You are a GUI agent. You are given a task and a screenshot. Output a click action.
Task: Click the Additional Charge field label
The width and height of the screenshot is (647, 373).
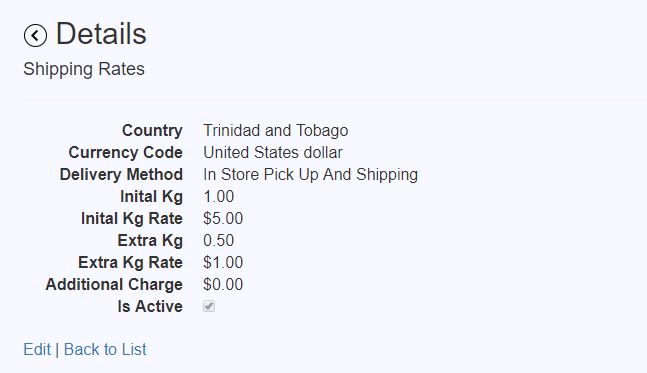(x=114, y=284)
